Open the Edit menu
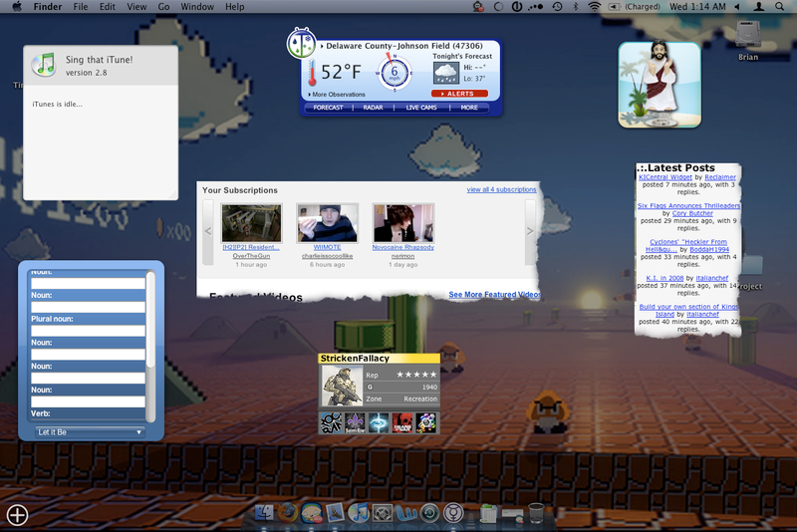 108,7
